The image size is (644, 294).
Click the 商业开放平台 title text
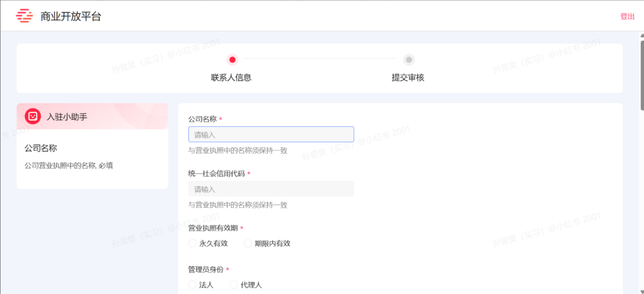tap(71, 16)
